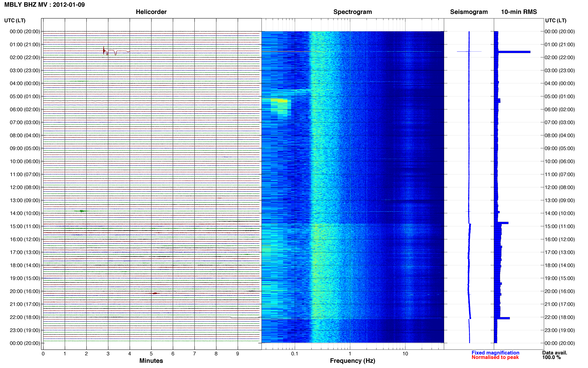
Task: Select the Seismogram panel heading
Action: click(469, 12)
